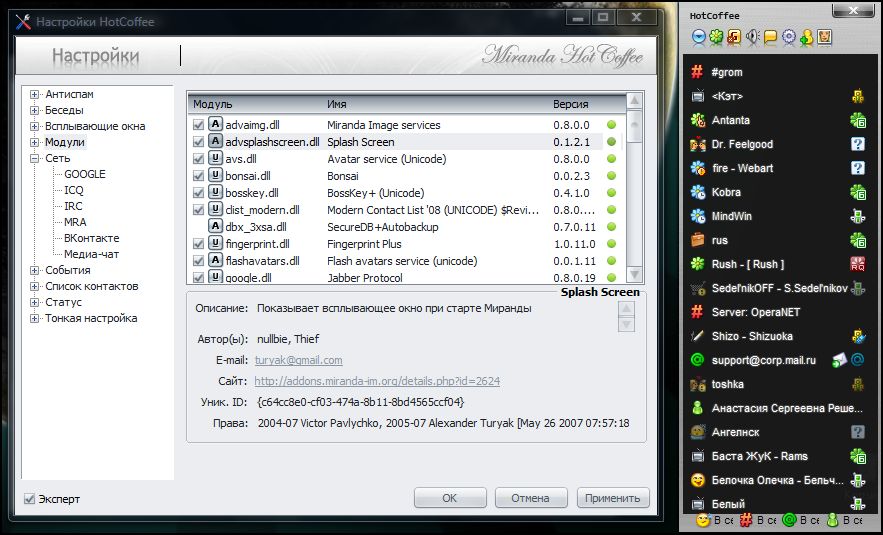The image size is (883, 535).
Task: Click the question mark icon on Dr. Feelgood row
Action: coord(858,144)
